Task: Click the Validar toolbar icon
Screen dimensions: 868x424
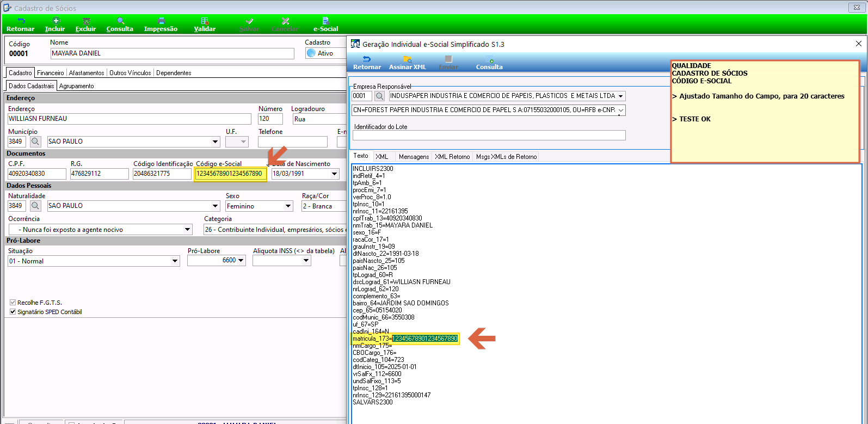Action: coord(205,24)
